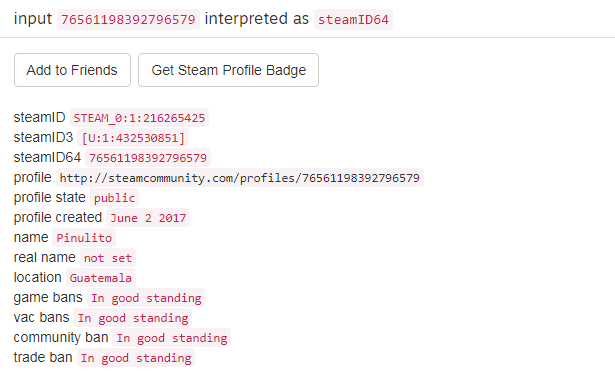Click game bans In good standing status

tap(146, 298)
